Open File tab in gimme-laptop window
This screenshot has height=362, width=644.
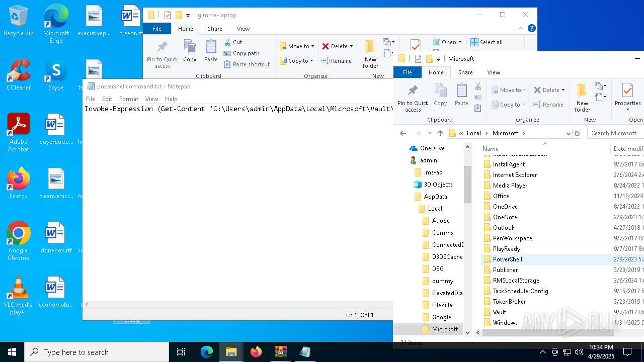pos(157,29)
